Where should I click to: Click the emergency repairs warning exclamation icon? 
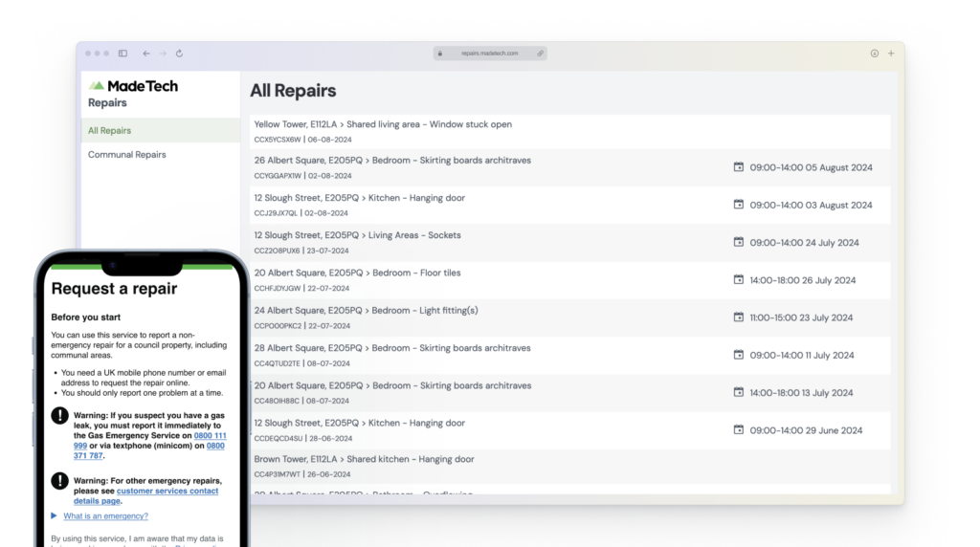pyautogui.click(x=60, y=481)
